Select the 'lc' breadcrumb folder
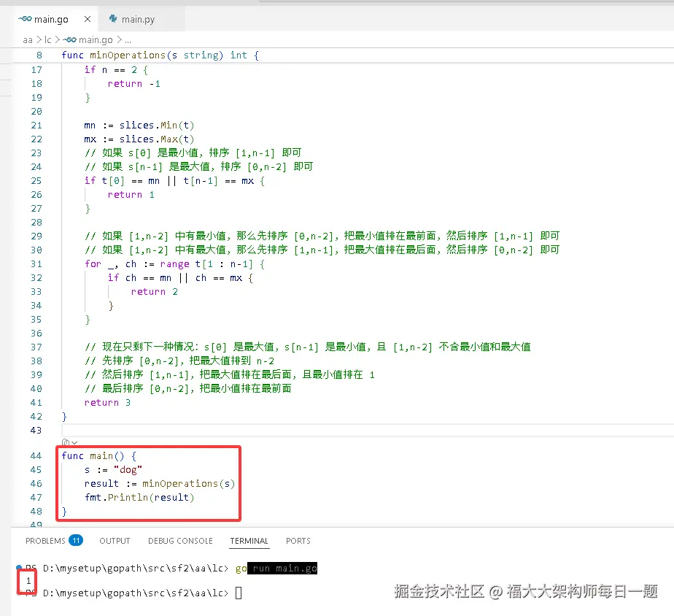 point(47,39)
